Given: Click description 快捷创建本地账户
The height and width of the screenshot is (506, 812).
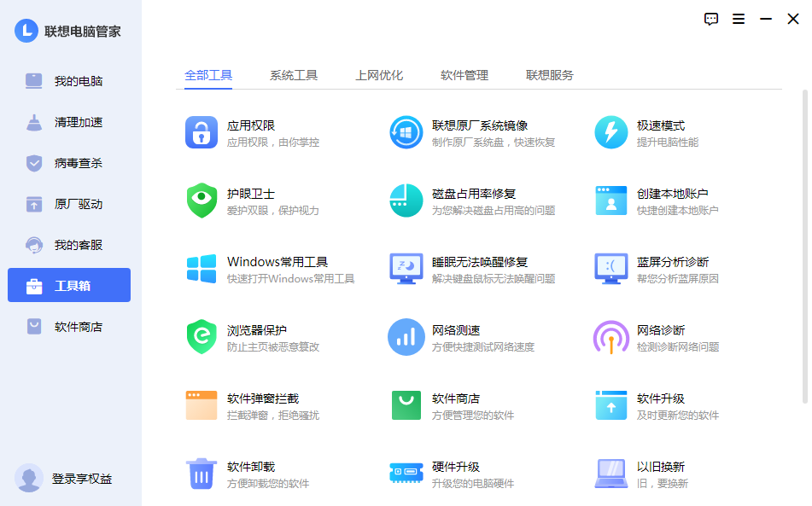Looking at the screenshot, I should click(678, 211).
